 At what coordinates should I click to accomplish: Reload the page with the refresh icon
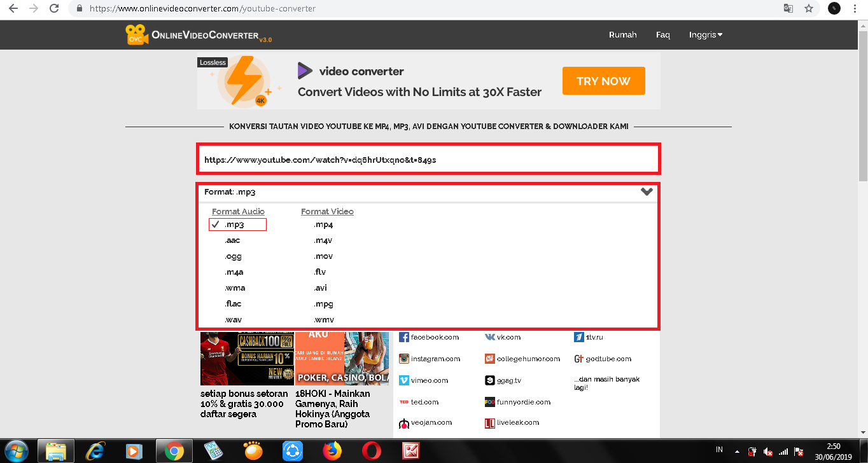coord(55,9)
